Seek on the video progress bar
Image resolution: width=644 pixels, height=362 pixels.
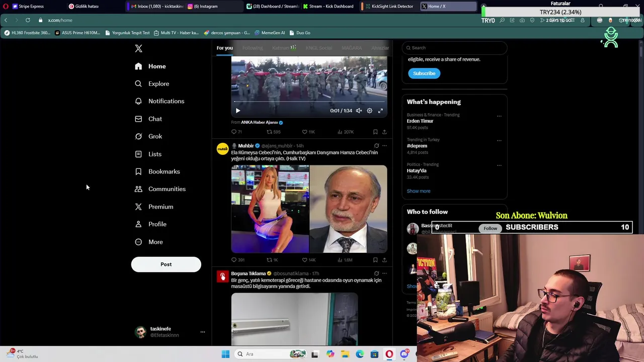309,102
